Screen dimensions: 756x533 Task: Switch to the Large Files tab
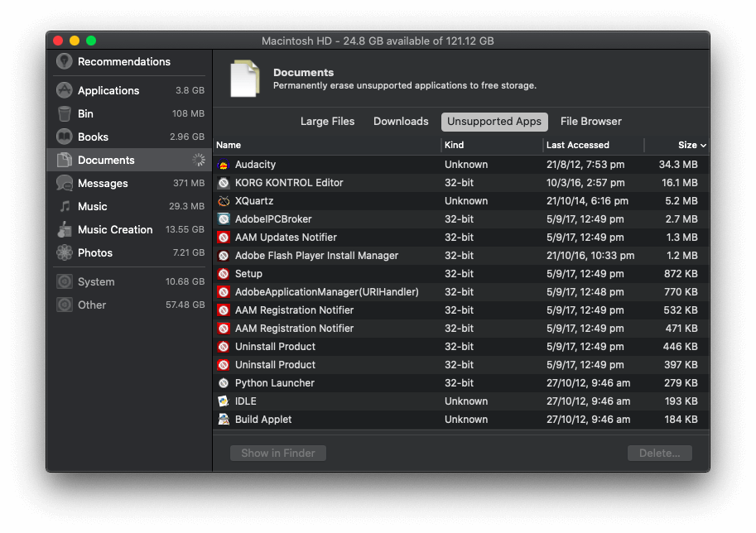pos(327,122)
